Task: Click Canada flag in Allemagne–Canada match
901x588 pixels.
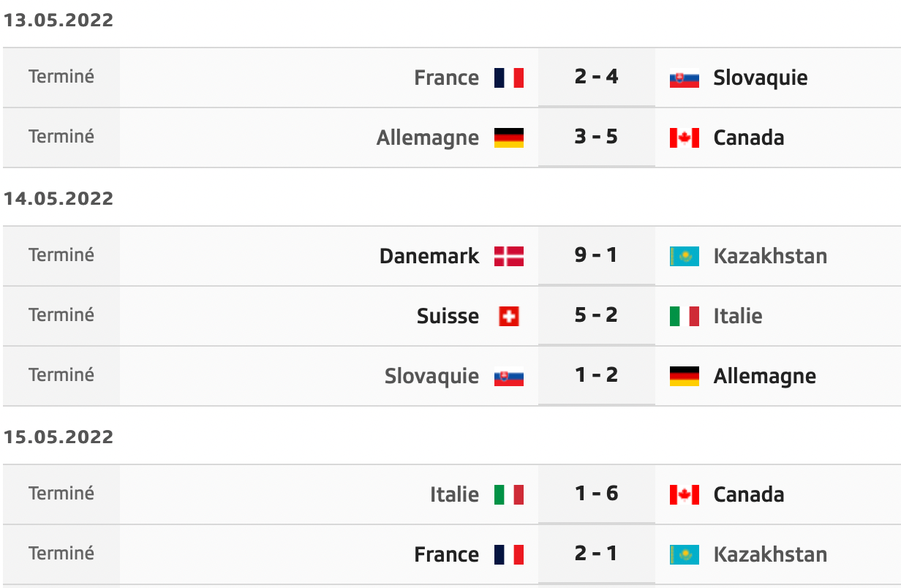Action: [x=685, y=137]
